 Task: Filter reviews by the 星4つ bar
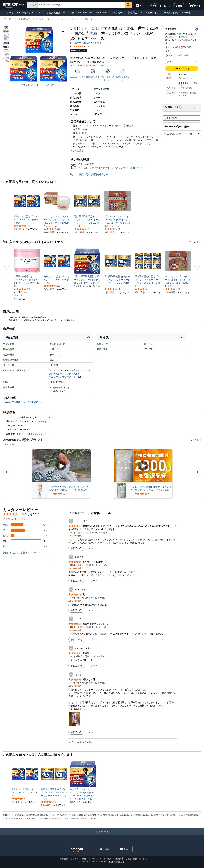(25, 530)
